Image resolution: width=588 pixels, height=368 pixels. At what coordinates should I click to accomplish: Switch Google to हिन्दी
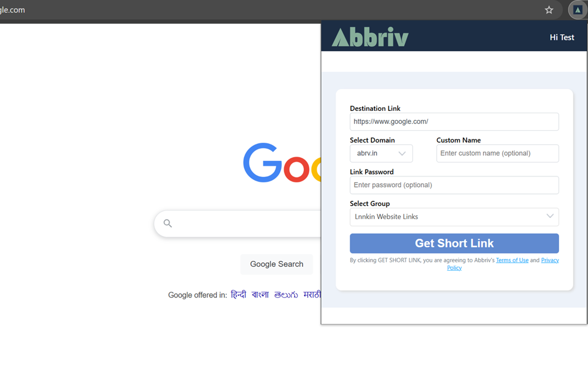[238, 295]
